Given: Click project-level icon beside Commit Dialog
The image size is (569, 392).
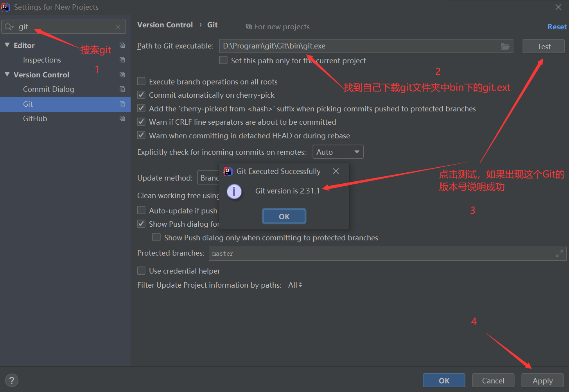Looking at the screenshot, I should pyautogui.click(x=122, y=89).
